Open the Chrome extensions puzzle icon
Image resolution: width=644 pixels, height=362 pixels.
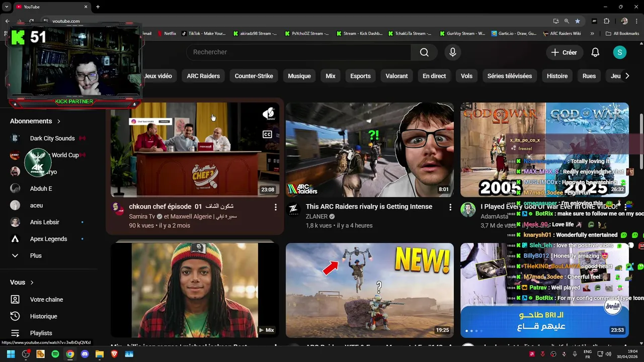click(606, 21)
